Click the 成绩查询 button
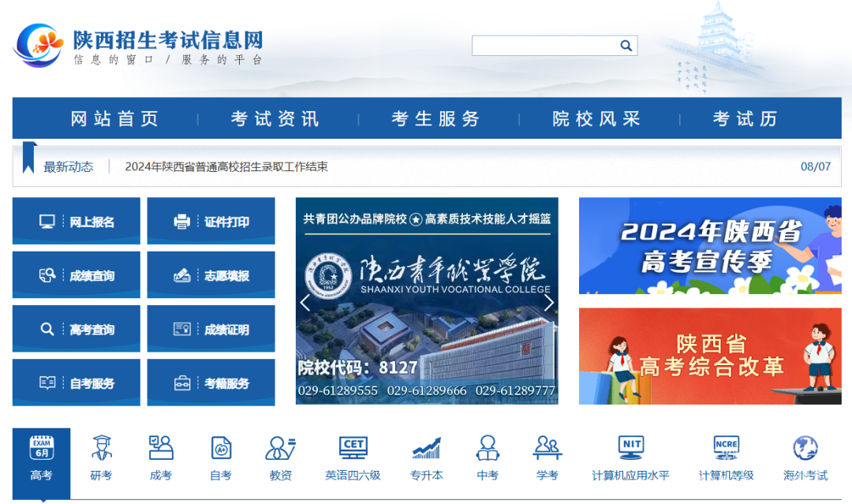Image resolution: width=852 pixels, height=504 pixels. 76,274
